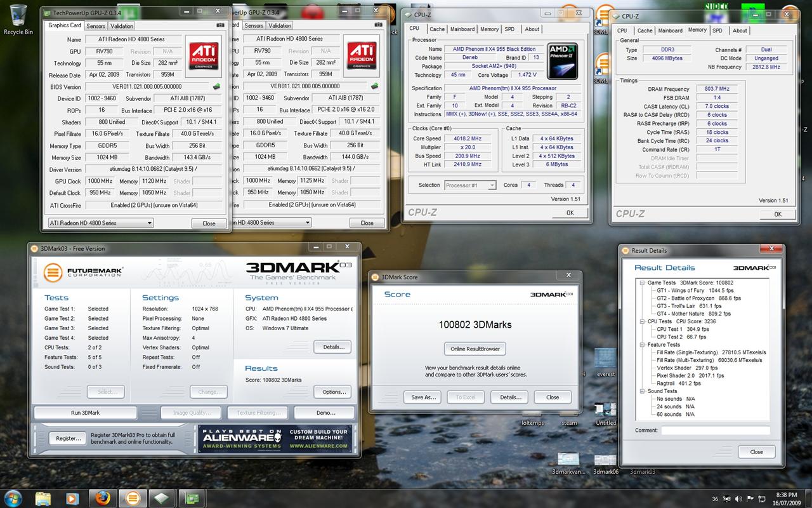This screenshot has width=812, height=508.
Task: Click the Comment field in Result Details
Action: pos(716,431)
